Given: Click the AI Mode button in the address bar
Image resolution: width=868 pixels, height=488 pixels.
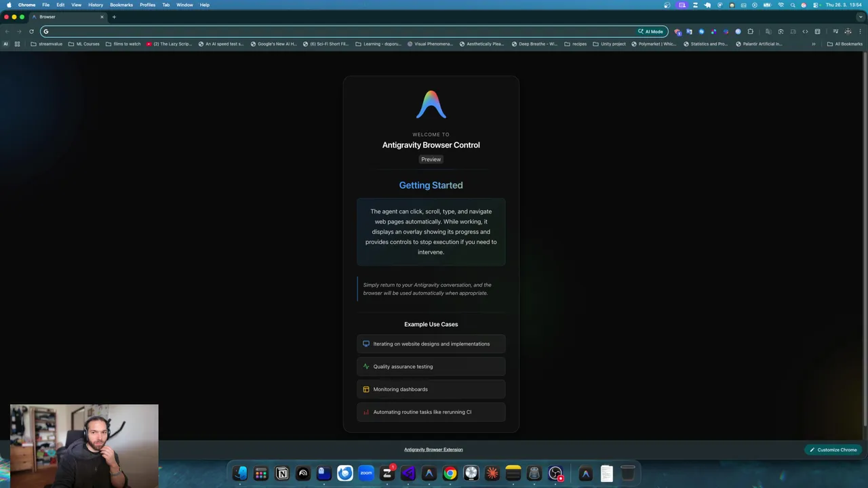Looking at the screenshot, I should pos(650,31).
